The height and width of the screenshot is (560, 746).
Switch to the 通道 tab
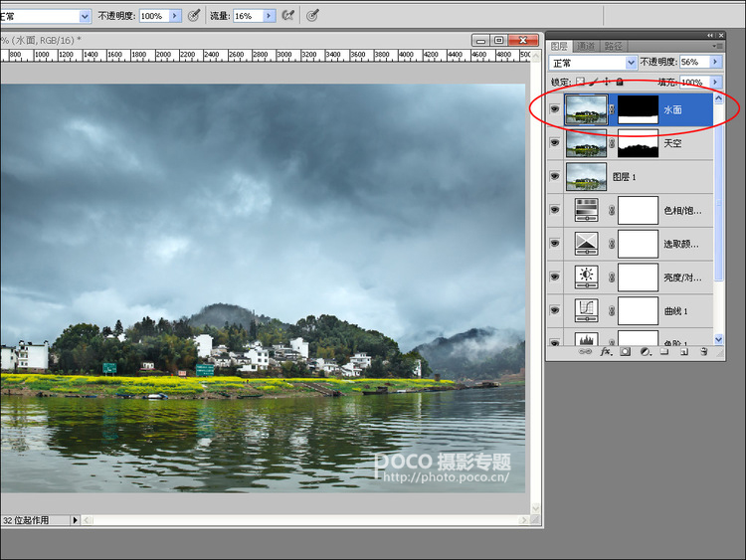pyautogui.click(x=586, y=46)
